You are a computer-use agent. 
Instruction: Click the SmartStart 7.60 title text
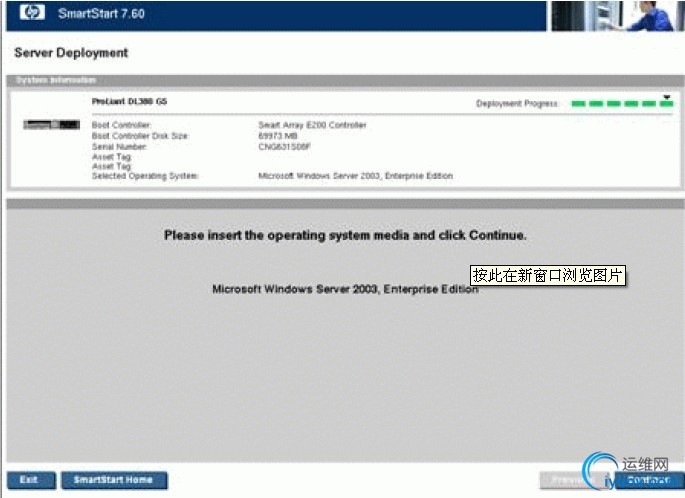coord(101,14)
